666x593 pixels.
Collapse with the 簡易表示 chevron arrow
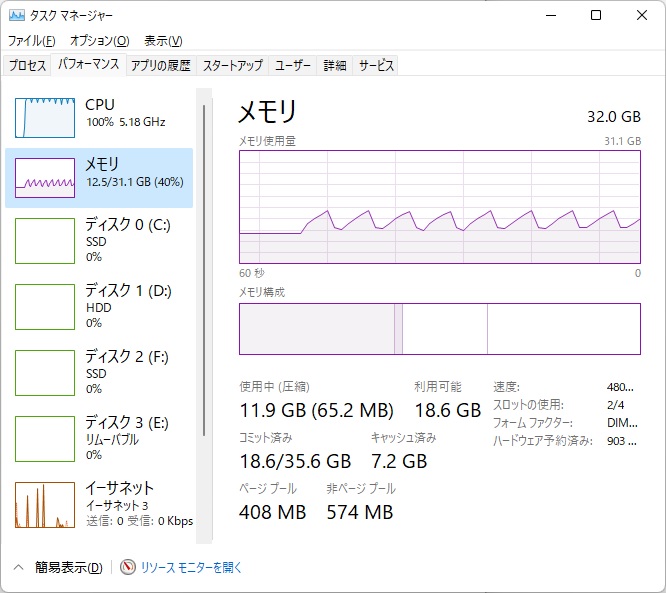tap(18, 567)
